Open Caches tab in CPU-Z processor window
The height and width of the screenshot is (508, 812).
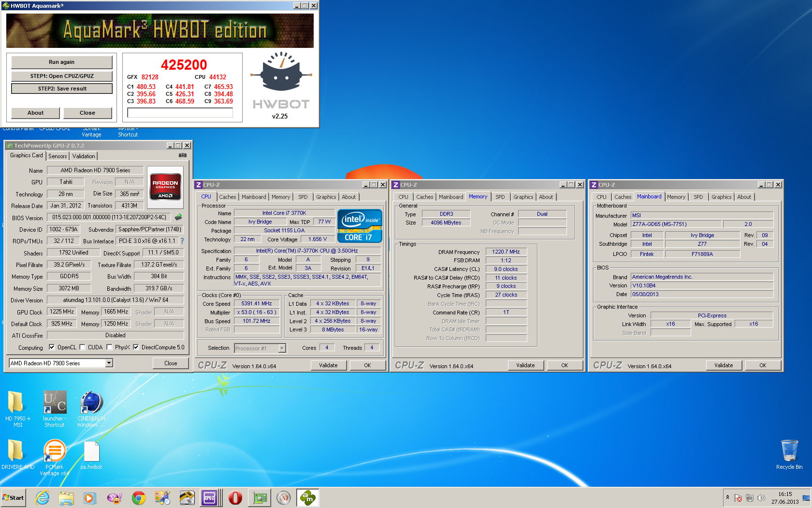pos(228,197)
